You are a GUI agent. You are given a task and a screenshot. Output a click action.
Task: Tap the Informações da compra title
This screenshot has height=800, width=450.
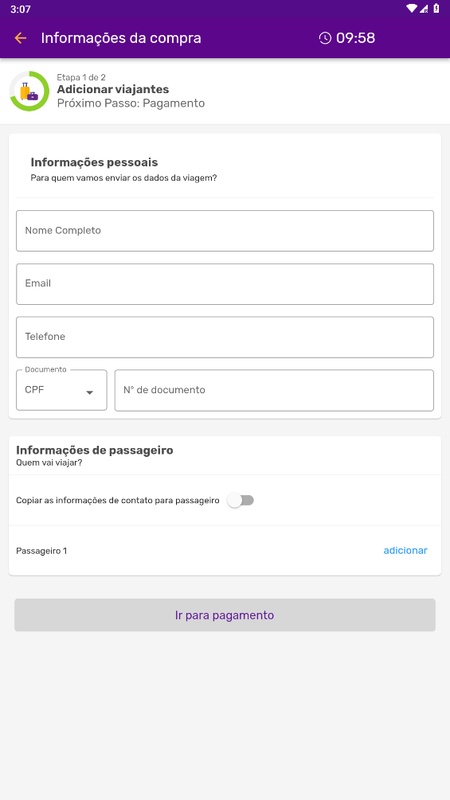coord(121,38)
